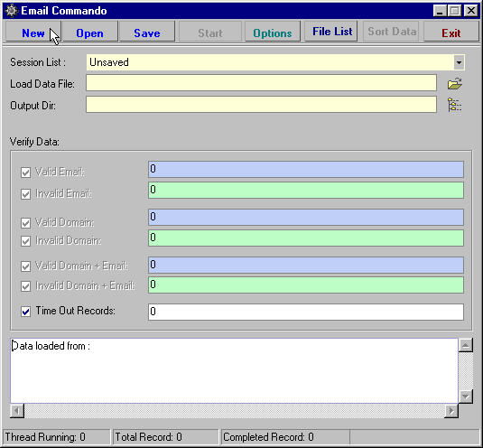
Task: Click the Invalid Email count field
Action: pyautogui.click(x=306, y=190)
